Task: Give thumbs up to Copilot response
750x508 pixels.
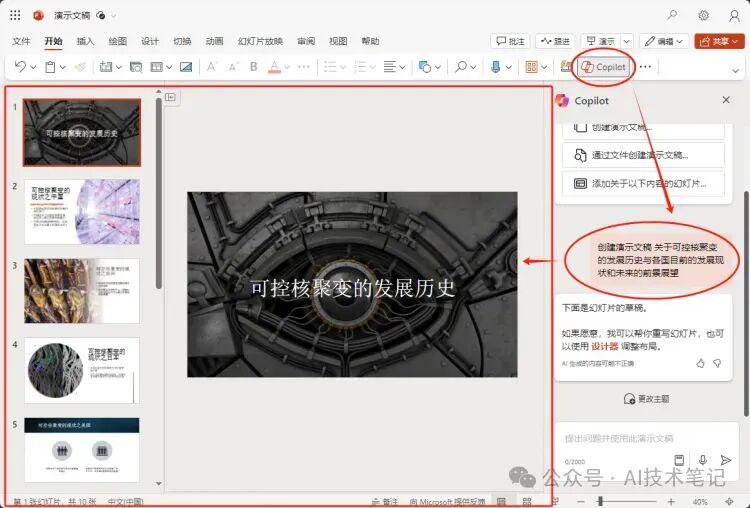Action: point(700,364)
